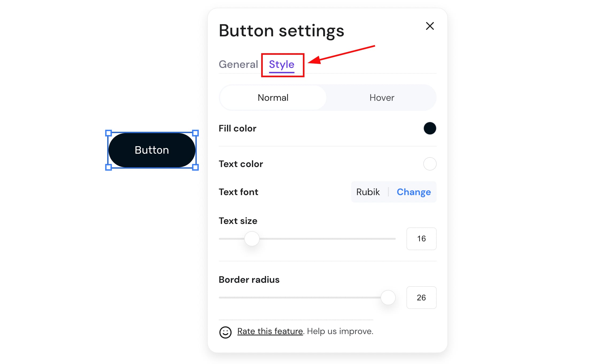
Task: Open the Style tab
Action: click(281, 64)
